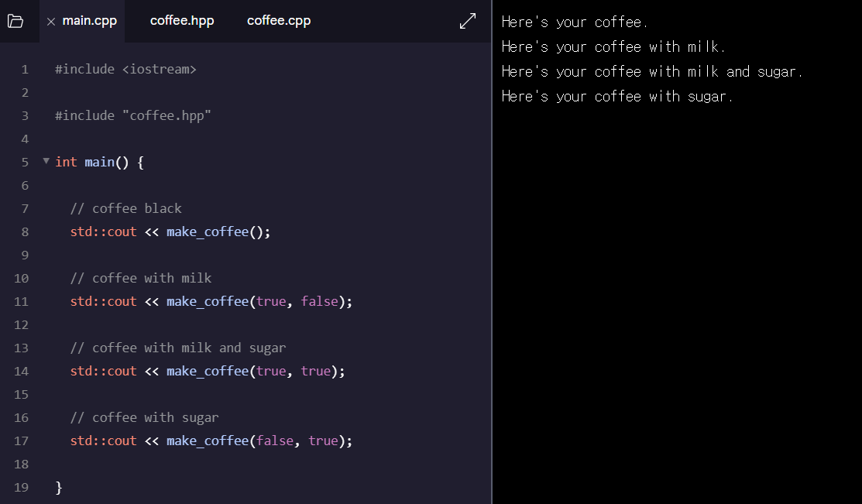Close the main.cpp tab

coord(51,22)
